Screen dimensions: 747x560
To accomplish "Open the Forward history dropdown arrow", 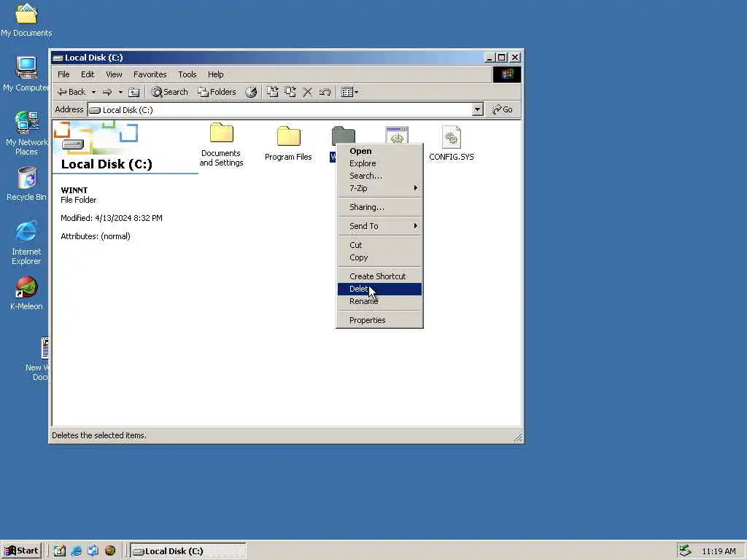I will click(x=120, y=92).
